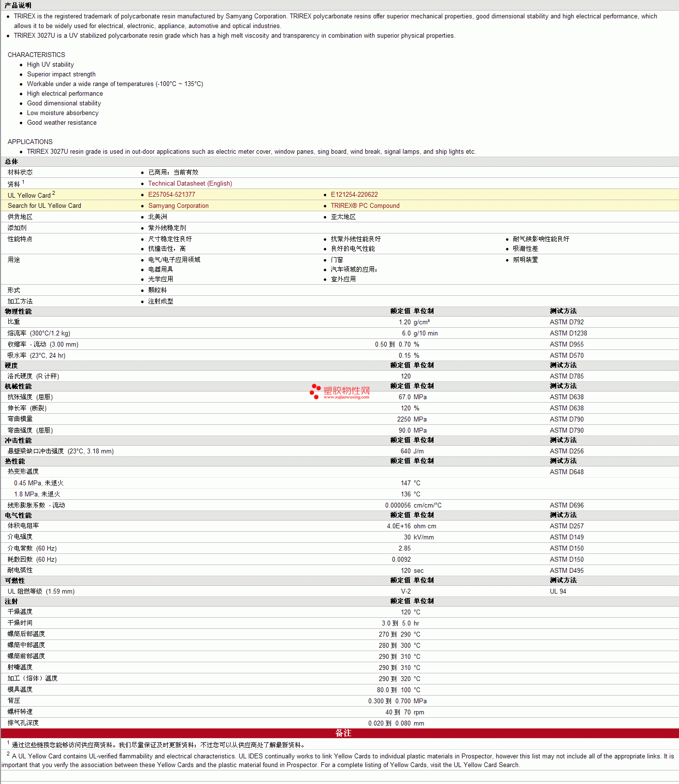Click the 'ASTM D696' test method

pyautogui.click(x=567, y=506)
